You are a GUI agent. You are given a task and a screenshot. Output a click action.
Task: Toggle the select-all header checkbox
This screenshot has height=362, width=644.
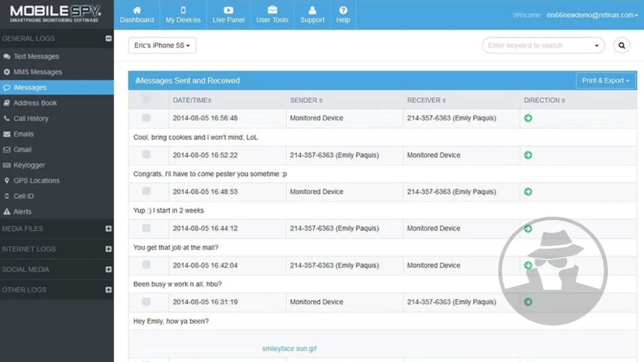pos(146,99)
